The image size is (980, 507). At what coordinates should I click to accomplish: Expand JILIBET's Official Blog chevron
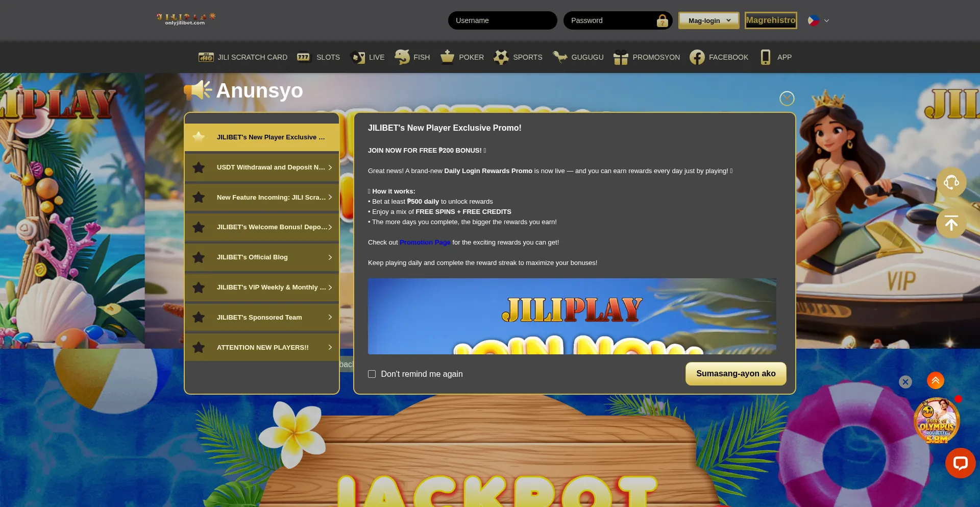point(330,257)
